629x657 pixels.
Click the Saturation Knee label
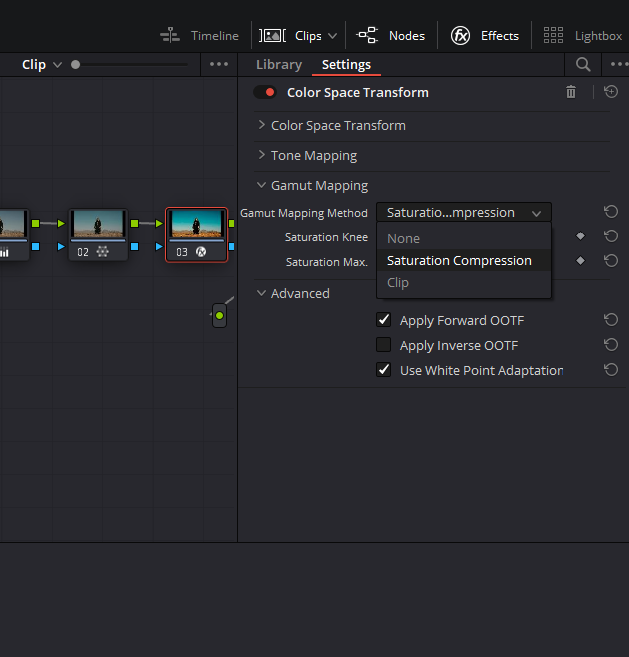pyautogui.click(x=326, y=237)
